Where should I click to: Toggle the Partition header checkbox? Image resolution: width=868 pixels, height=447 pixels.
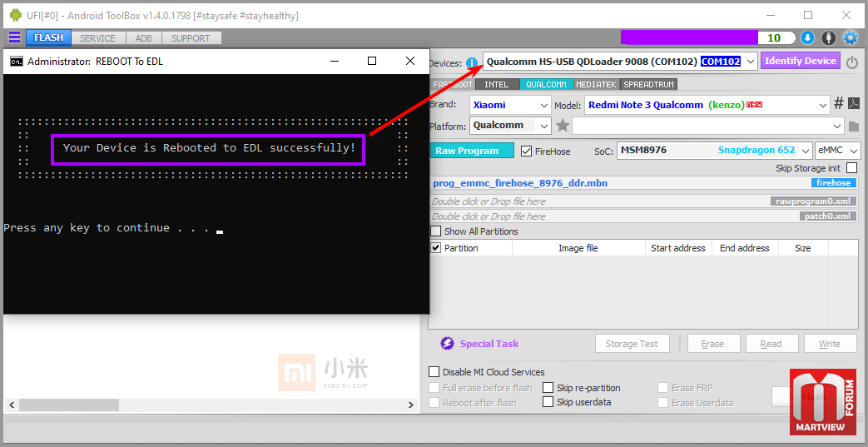[435, 247]
